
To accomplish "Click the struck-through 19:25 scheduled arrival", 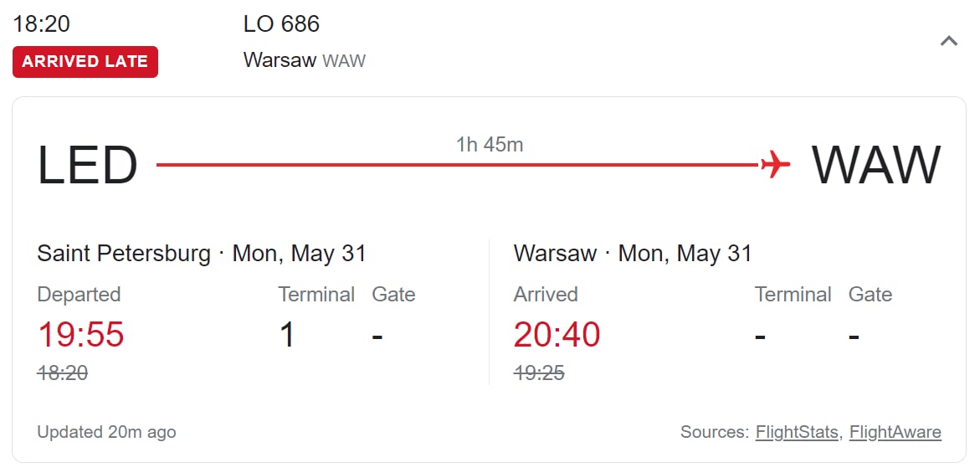I will (x=539, y=373).
